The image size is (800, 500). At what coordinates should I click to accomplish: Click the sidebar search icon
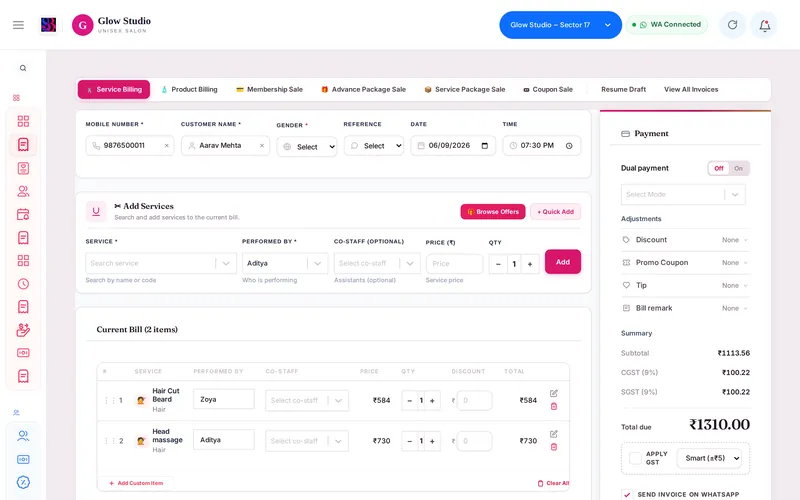[x=23, y=68]
